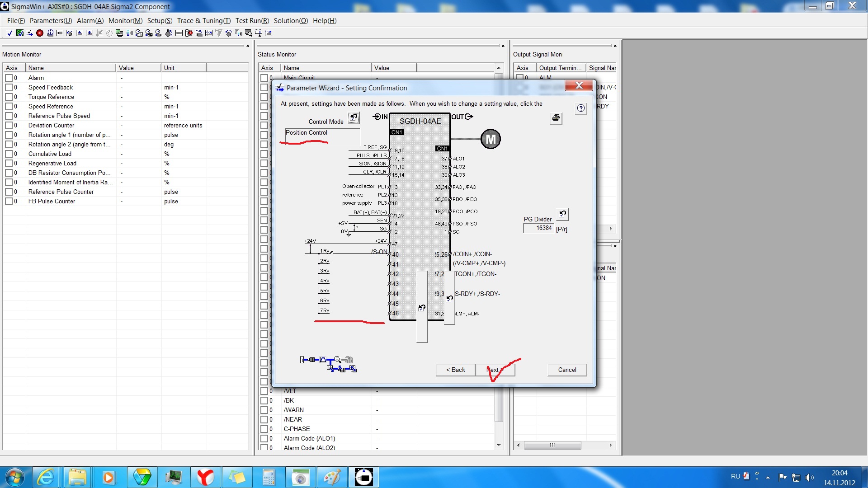Click the Back button in wizard
The height and width of the screenshot is (488, 868).
pos(455,370)
